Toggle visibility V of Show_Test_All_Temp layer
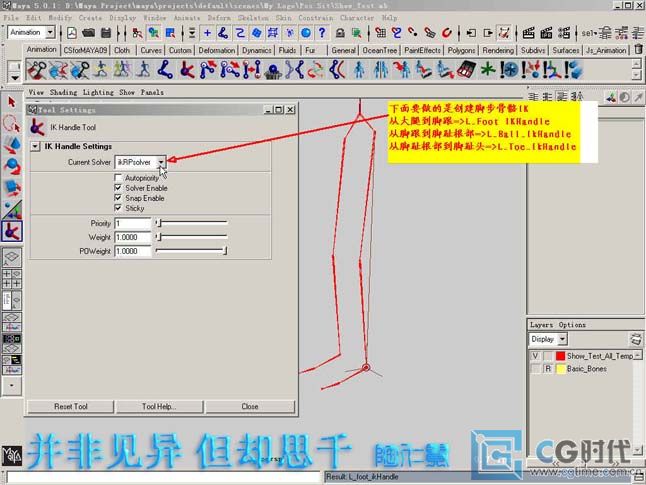The image size is (646, 485). [x=535, y=356]
